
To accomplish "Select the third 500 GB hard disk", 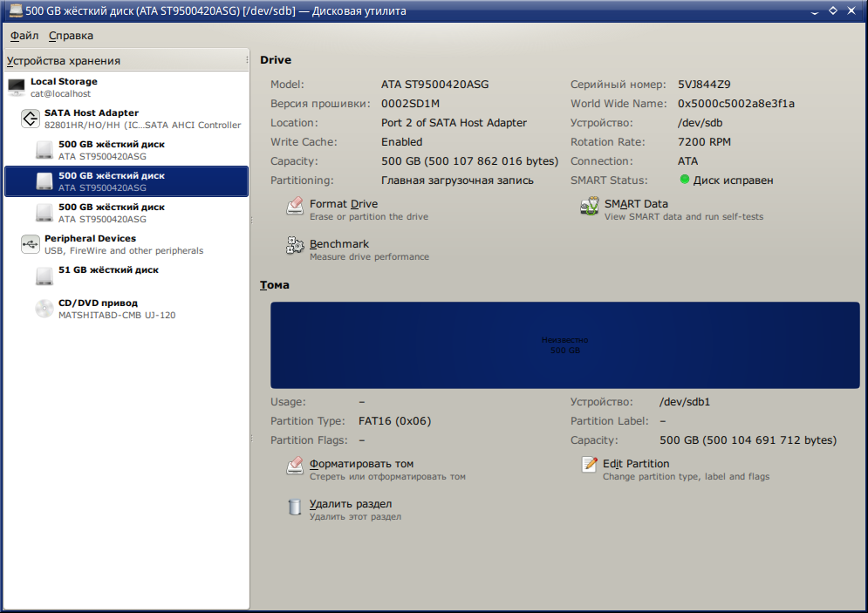I will pyautogui.click(x=111, y=213).
